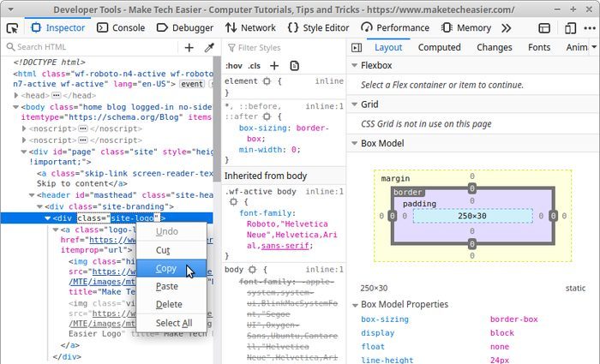Click the box-sizing property name

[385, 319]
